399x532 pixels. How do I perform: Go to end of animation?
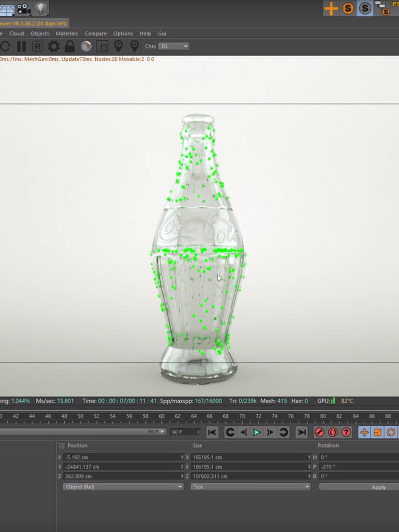coord(301,432)
